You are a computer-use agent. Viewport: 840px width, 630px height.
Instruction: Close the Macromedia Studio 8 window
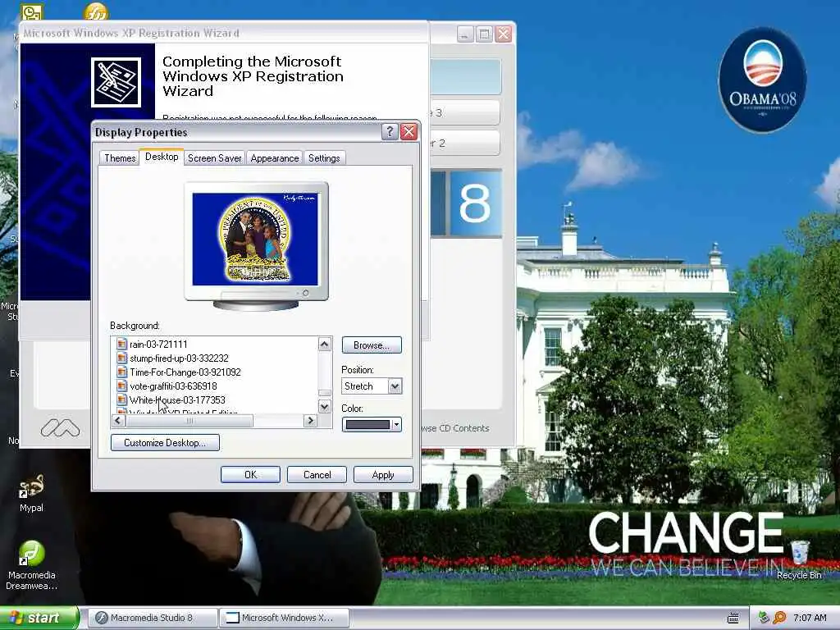click(504, 34)
